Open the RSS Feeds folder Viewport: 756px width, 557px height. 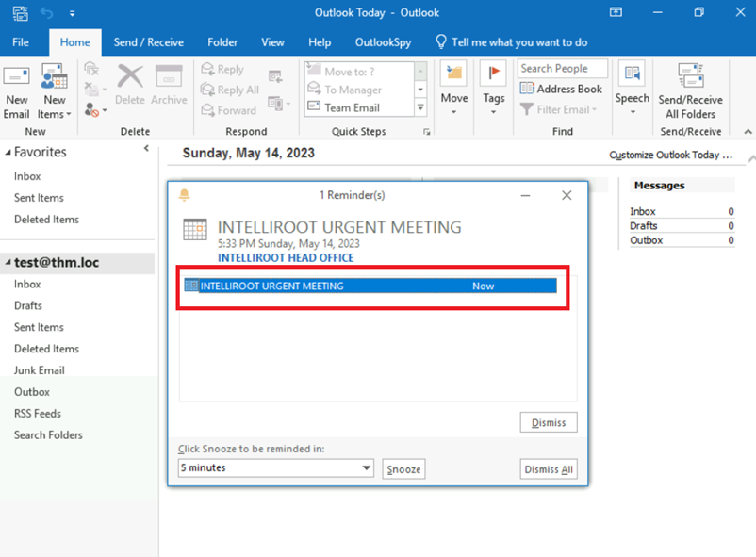pos(38,414)
